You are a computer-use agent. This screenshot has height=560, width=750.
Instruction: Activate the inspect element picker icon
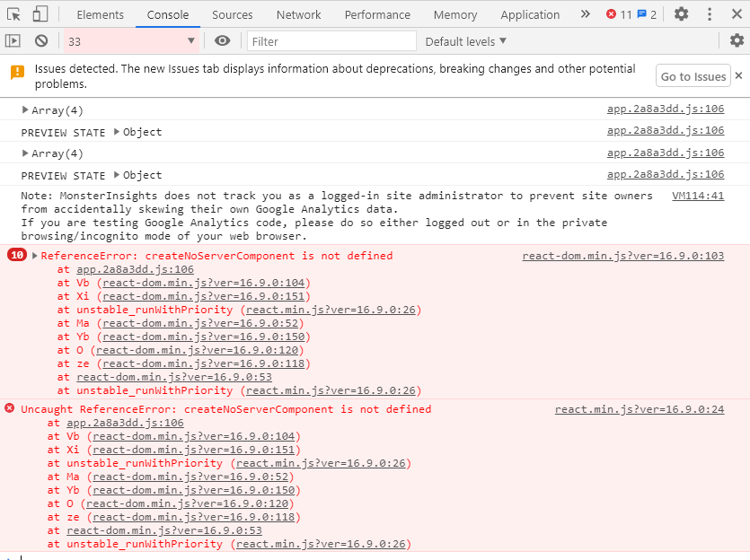(x=14, y=14)
